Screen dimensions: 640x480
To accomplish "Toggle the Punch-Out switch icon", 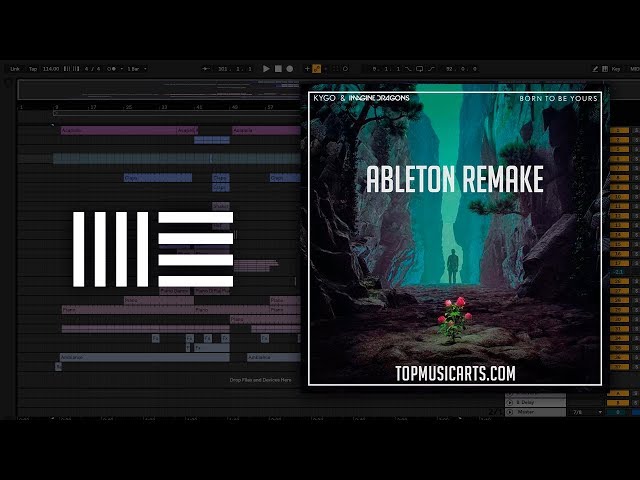I will (x=431, y=69).
